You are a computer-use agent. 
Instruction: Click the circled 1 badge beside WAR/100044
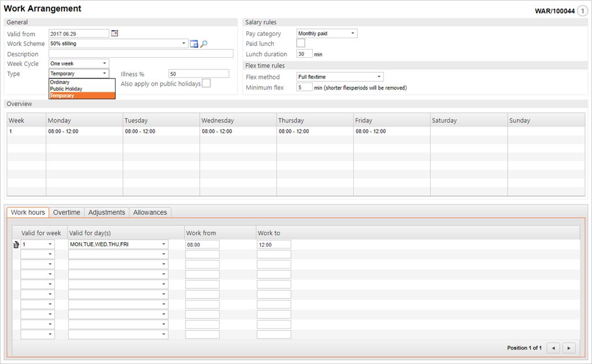click(582, 10)
